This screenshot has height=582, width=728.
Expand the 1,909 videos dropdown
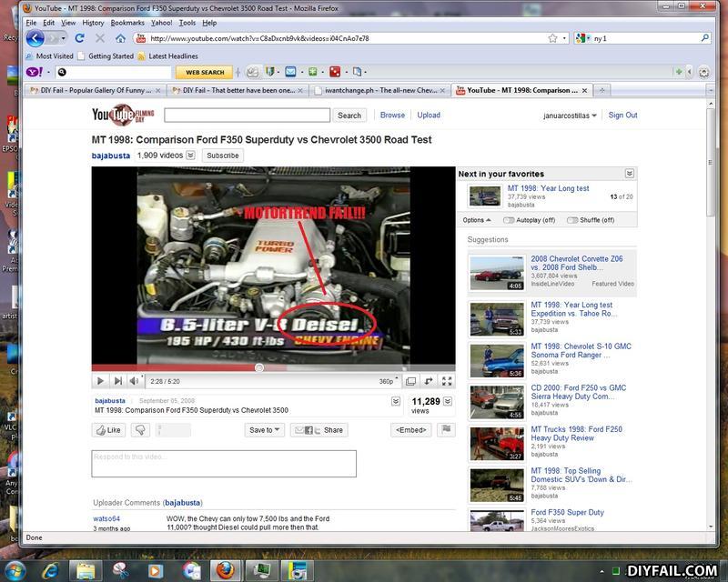click(x=191, y=155)
